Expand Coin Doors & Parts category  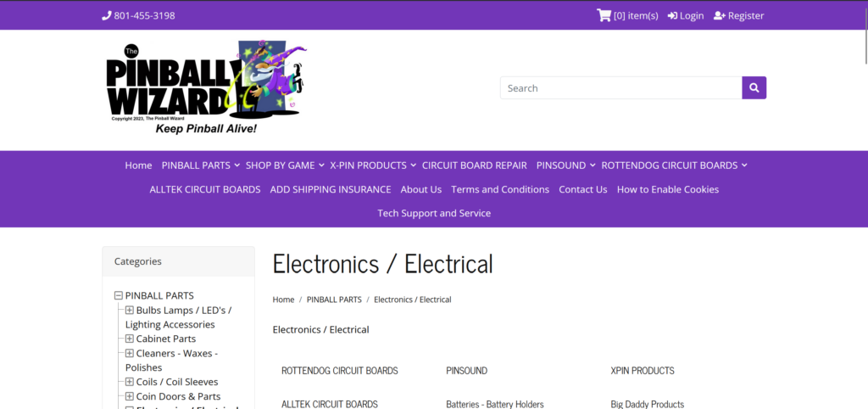130,396
